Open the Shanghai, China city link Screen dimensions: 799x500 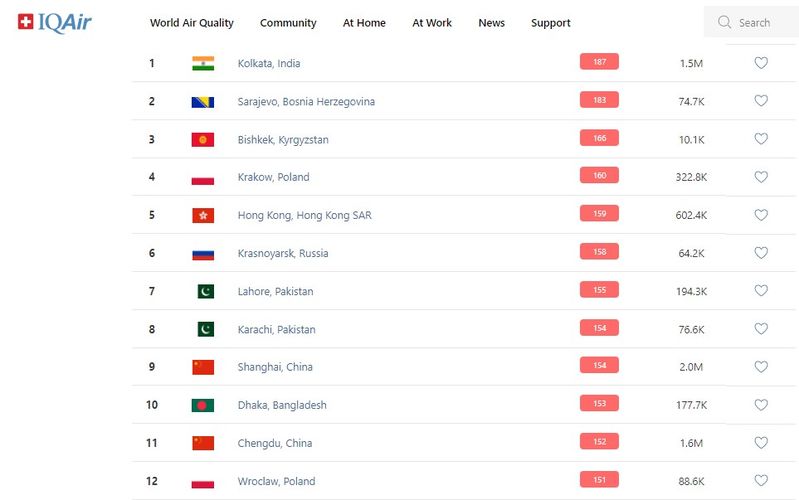275,367
